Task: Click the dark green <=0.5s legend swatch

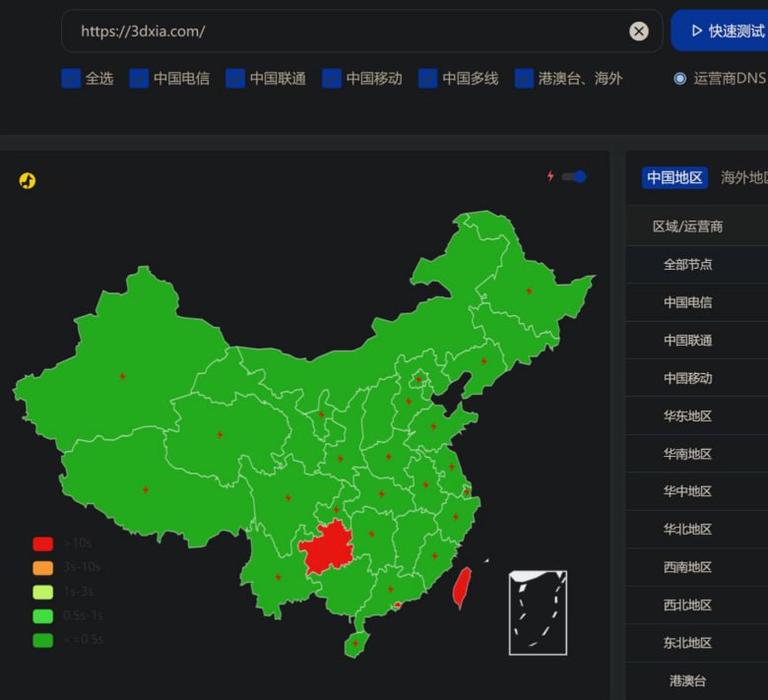Action: pos(43,641)
